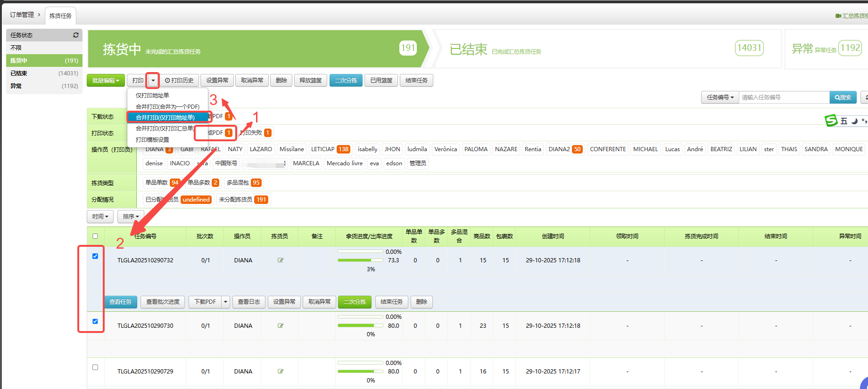
Task: Click the video camera icon at top right
Action: point(838,16)
